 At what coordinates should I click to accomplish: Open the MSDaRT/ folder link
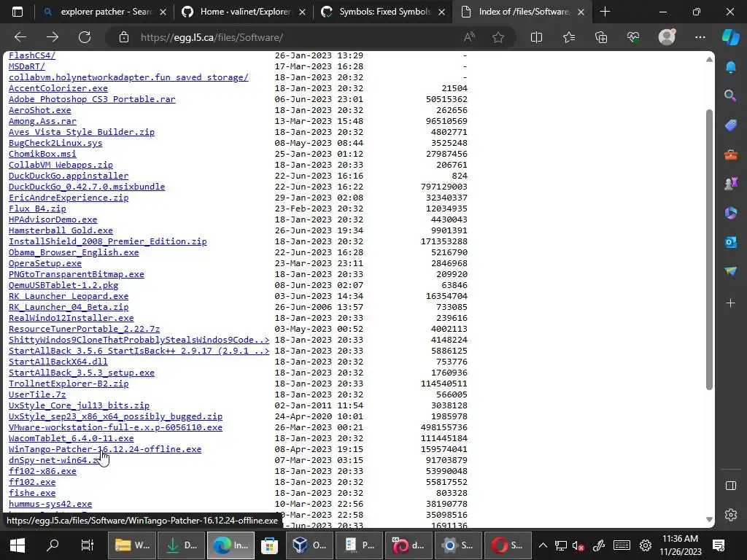pyautogui.click(x=27, y=66)
